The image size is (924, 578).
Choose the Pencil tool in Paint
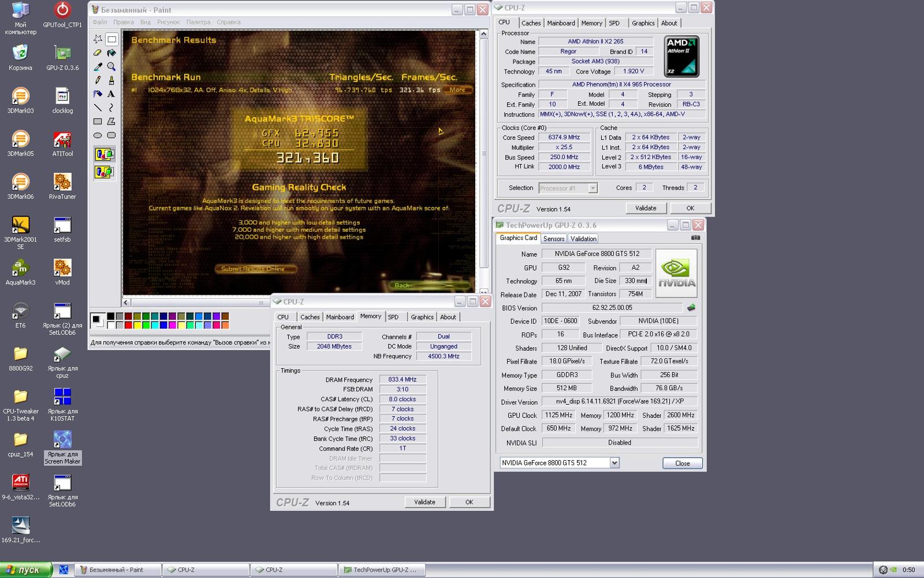[98, 80]
